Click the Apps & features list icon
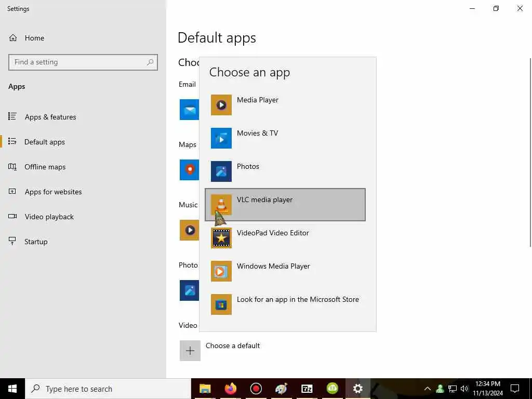 [x=12, y=116]
